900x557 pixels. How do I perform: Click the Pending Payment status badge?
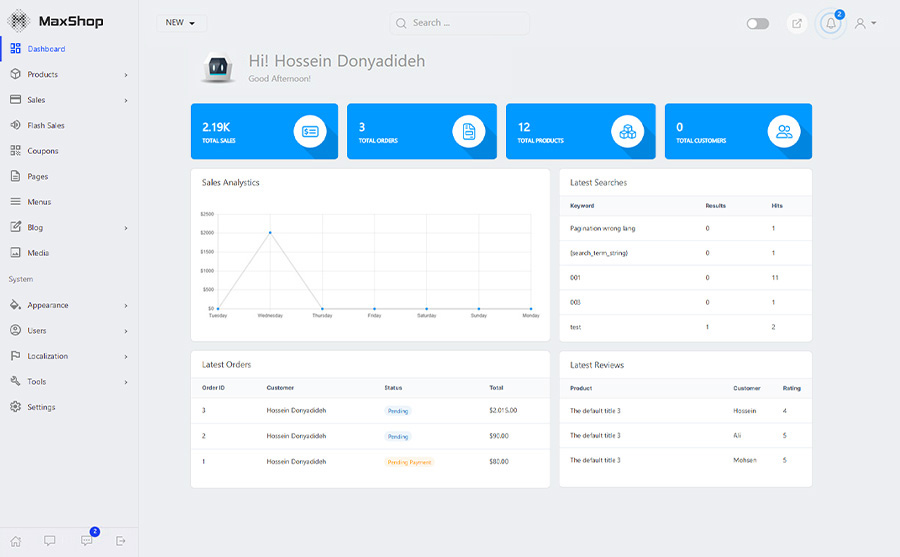click(x=409, y=462)
